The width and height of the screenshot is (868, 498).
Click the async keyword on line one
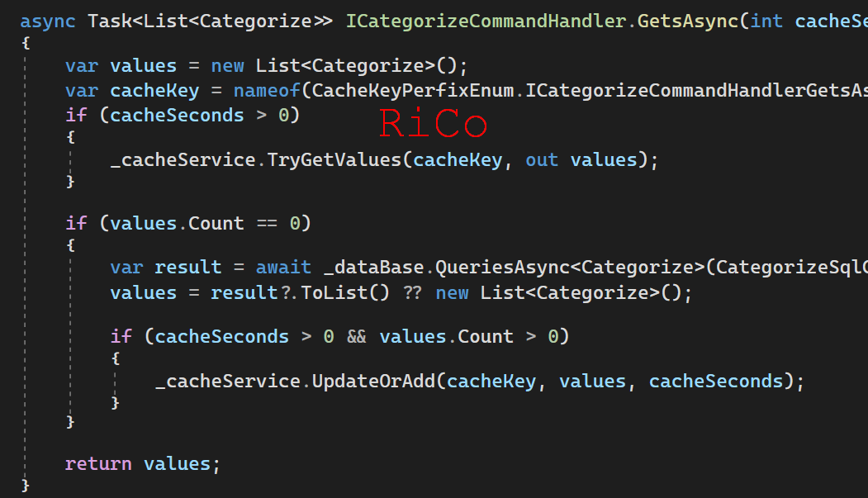47,20
